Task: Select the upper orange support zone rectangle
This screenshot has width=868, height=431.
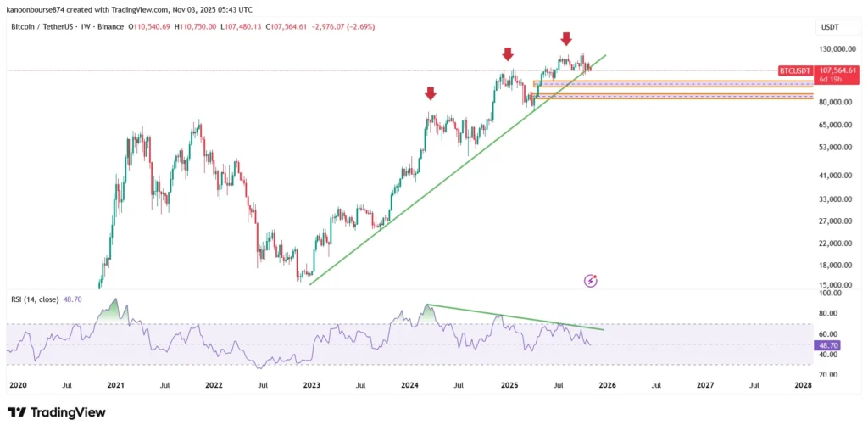Action: click(x=673, y=84)
